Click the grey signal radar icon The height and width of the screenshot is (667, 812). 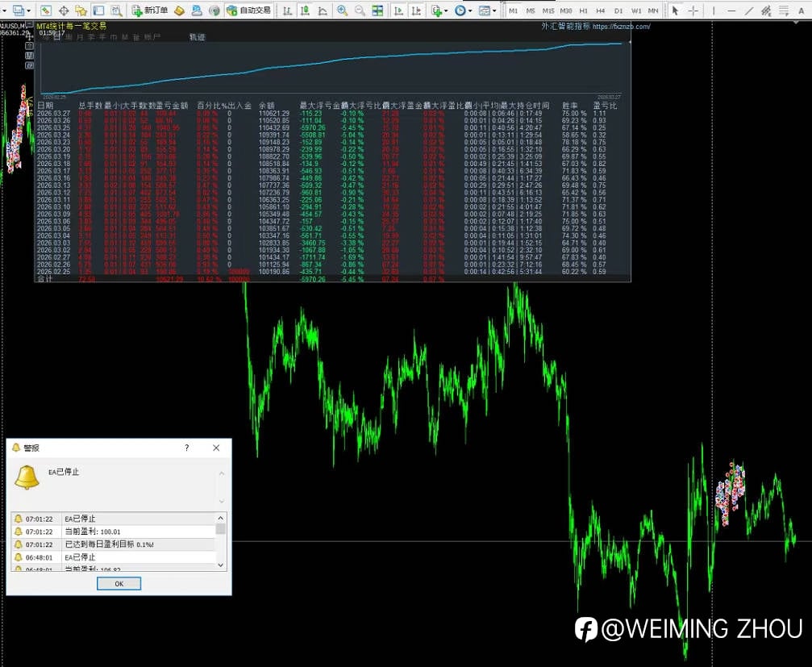214,10
